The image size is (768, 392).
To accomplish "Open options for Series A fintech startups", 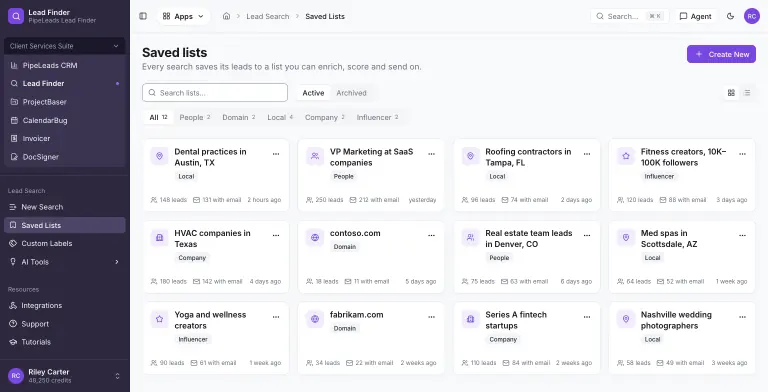I will pos(587,317).
